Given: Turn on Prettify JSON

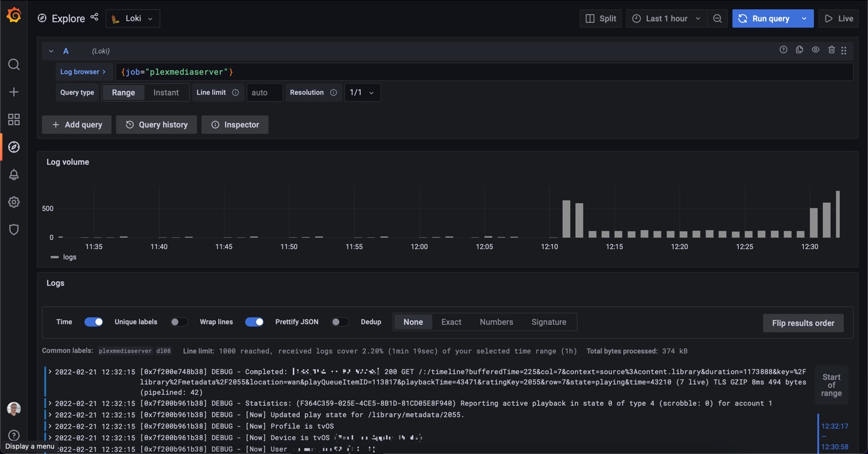Looking at the screenshot, I should pyautogui.click(x=339, y=322).
